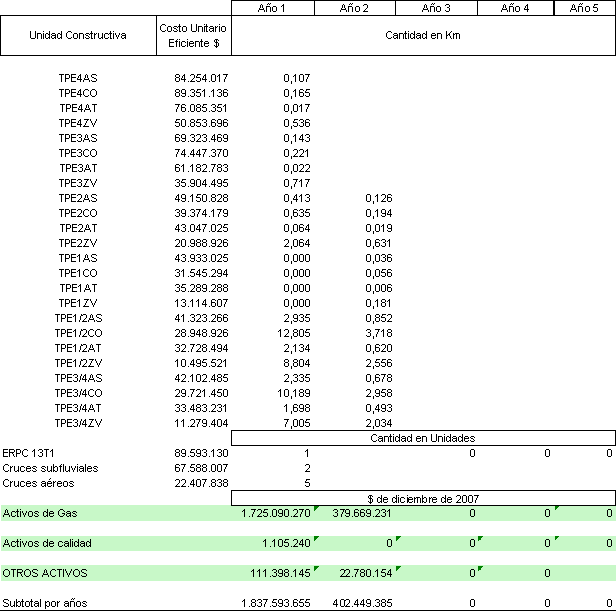This screenshot has width=616, height=611.
Task: Click the Cantidad en Unidades header
Action: pyautogui.click(x=424, y=438)
